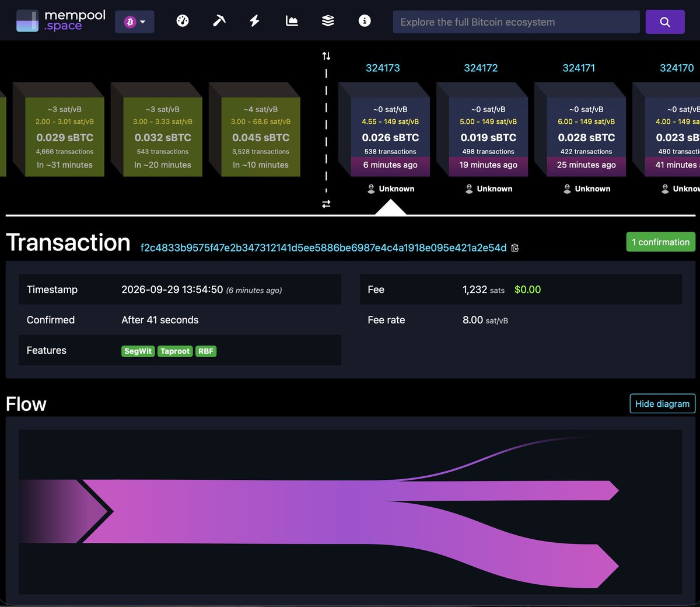700x607 pixels.
Task: Click the 8.00 sat/vB fee rate
Action: [485, 320]
